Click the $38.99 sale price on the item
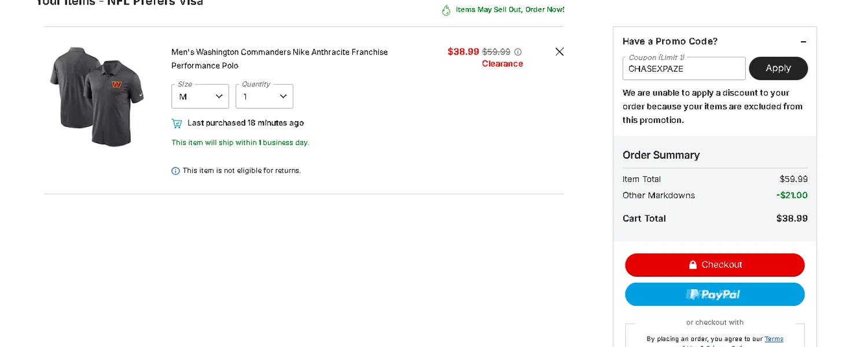 tap(463, 52)
